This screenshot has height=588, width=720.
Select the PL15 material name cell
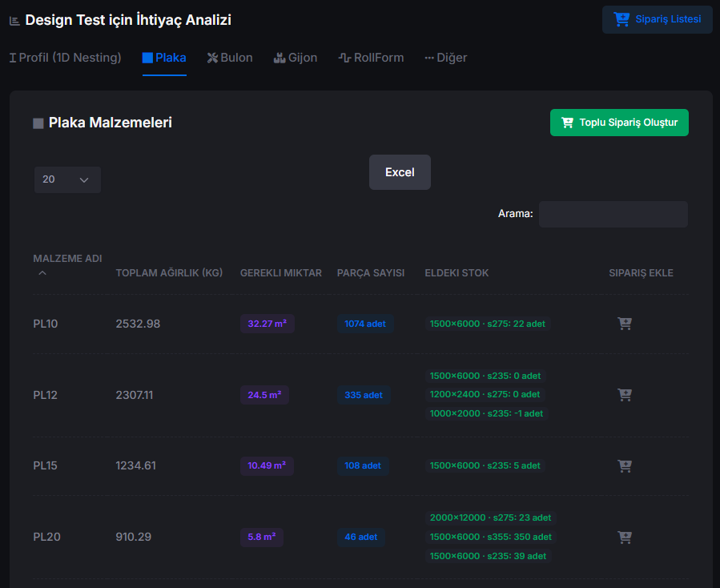point(45,465)
